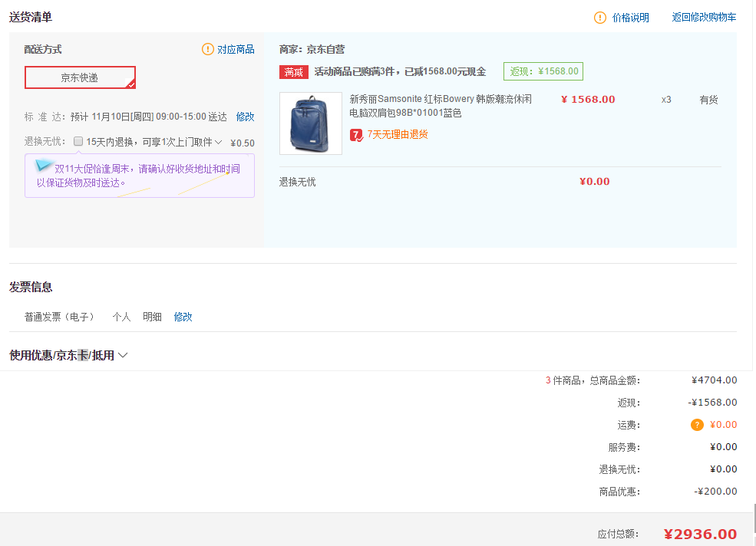This screenshot has width=756, height=546.
Task: Expand the 15天内退换 option dropdown arrow
Action: [x=219, y=142]
